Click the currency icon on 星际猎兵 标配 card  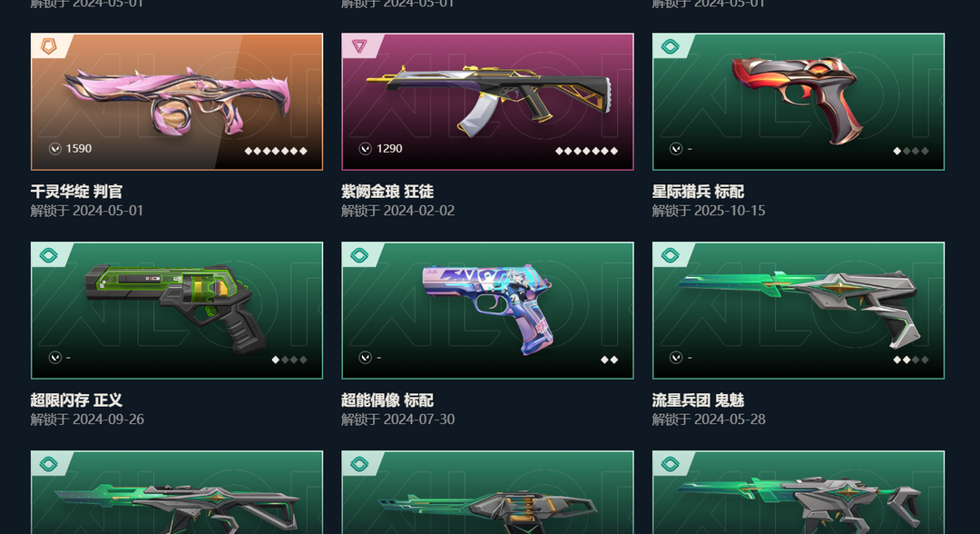click(x=676, y=149)
